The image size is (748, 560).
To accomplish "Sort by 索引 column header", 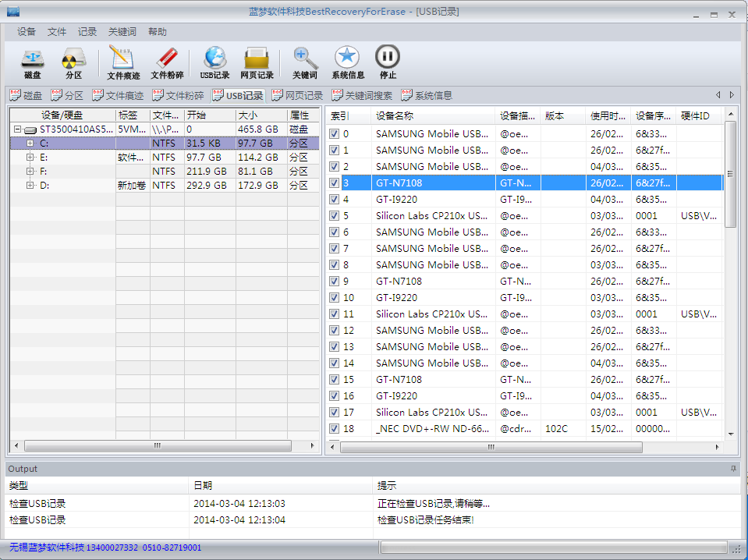I will click(x=349, y=116).
